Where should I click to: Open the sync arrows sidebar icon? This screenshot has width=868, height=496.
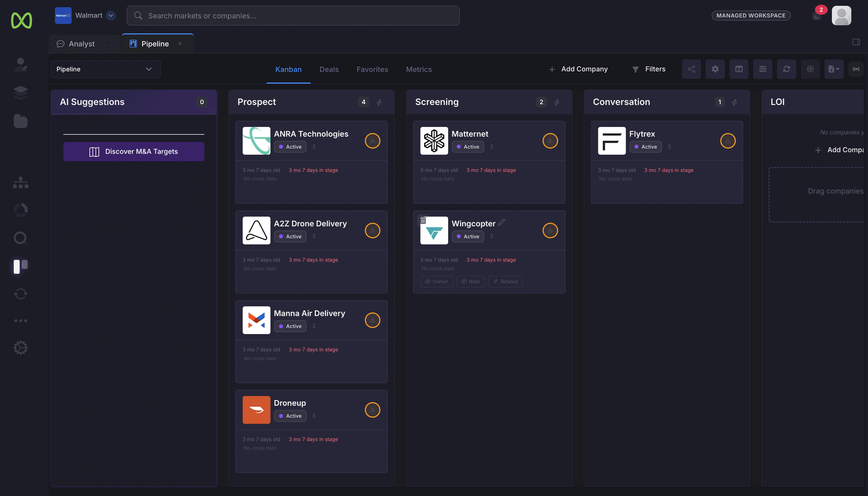(x=20, y=294)
